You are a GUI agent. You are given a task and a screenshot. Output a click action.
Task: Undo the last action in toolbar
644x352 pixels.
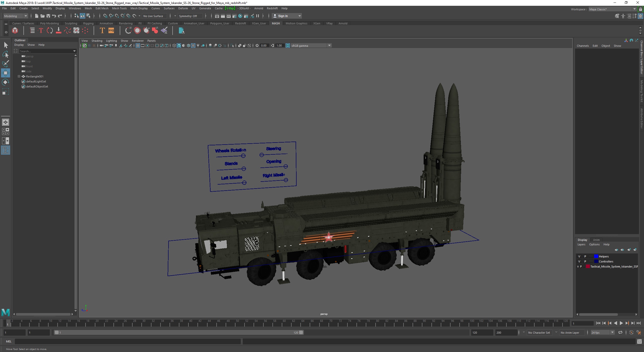tap(54, 16)
